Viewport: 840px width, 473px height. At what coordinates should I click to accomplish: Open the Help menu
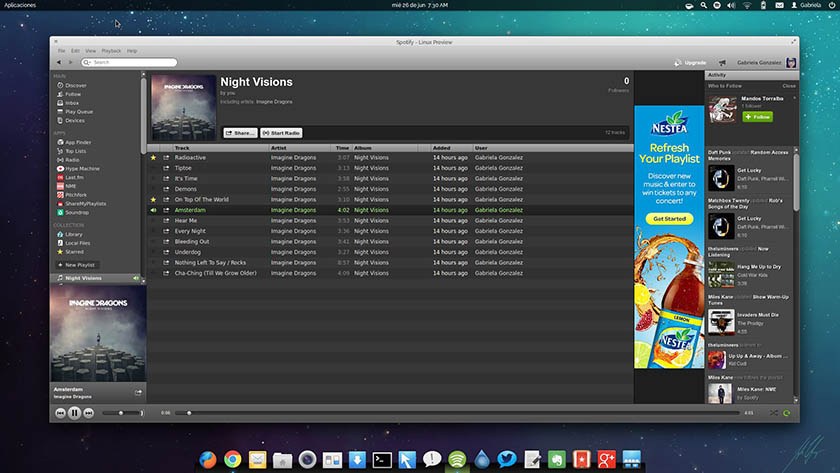coord(132,51)
